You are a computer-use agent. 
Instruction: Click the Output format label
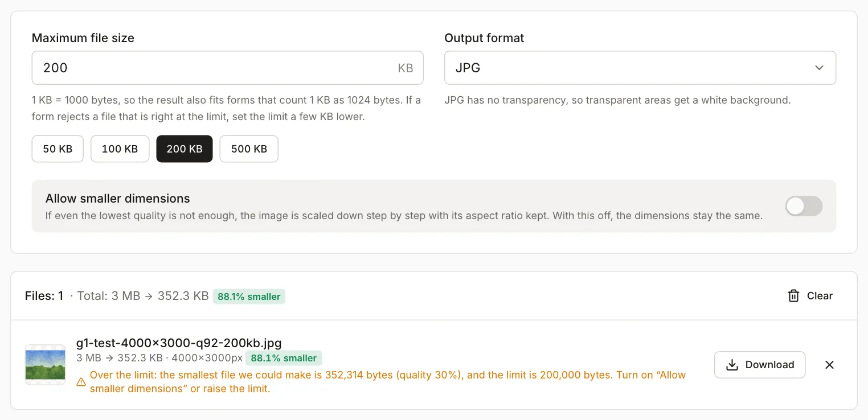click(484, 38)
